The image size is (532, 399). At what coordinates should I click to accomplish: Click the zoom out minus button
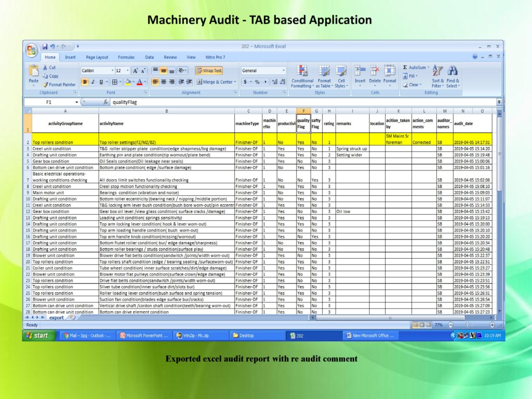(x=450, y=325)
